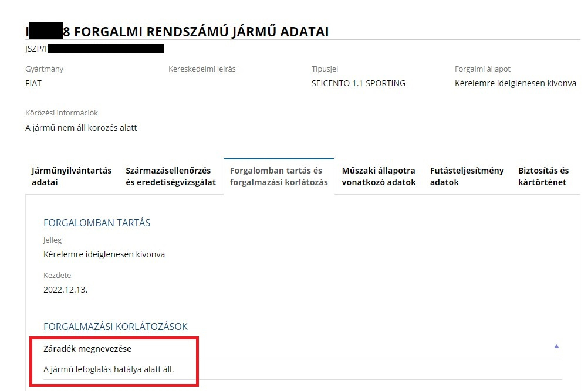Image resolution: width=588 pixels, height=391 pixels.
Task: Open the Biztosítás és kártörténet tab
Action: click(543, 176)
